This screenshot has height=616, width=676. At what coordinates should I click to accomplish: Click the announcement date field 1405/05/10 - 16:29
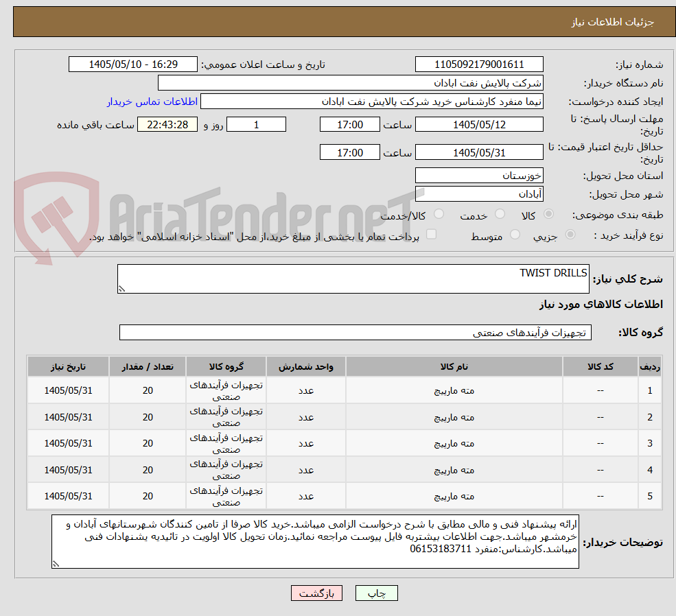click(132, 64)
